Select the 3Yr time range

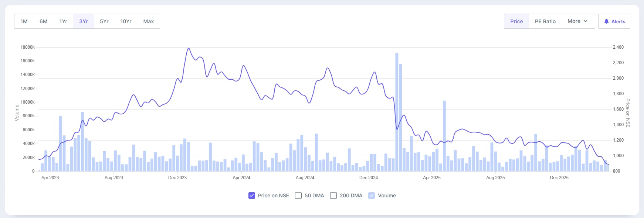click(x=84, y=21)
